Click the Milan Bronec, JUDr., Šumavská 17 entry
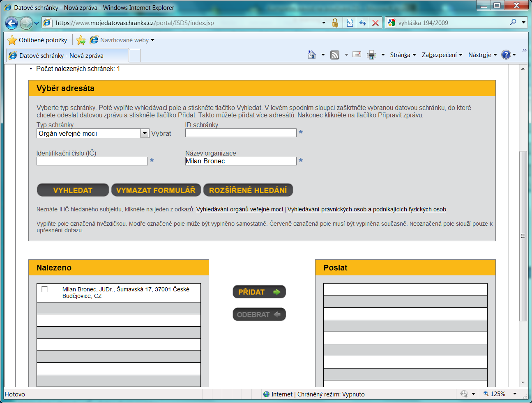Screen dimensions: 532x403 click(x=126, y=293)
